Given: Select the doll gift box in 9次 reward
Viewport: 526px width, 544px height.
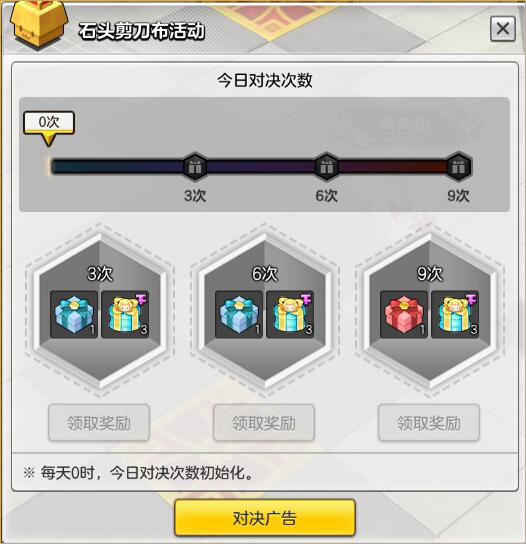Looking at the screenshot, I should coord(455,314).
